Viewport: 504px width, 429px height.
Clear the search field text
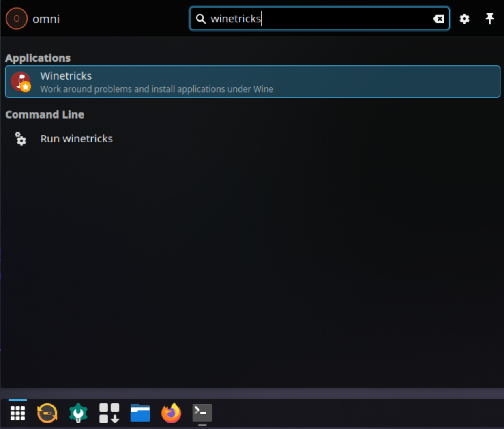click(x=438, y=19)
